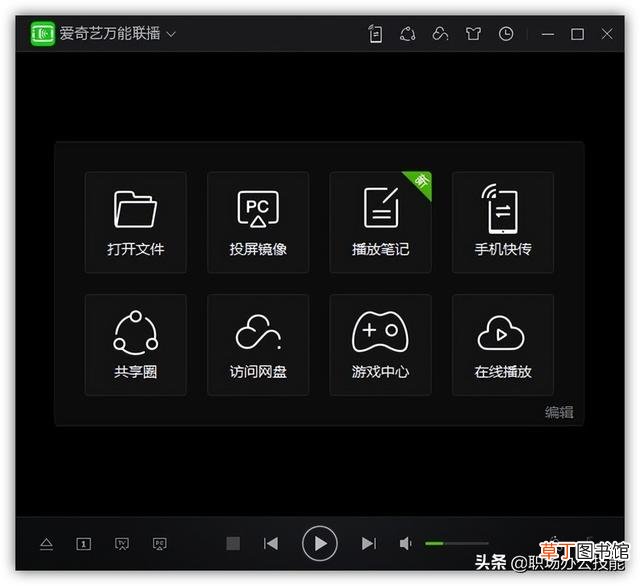Mute the volume speaker icon
Image resolution: width=640 pixels, height=586 pixels.
406,544
